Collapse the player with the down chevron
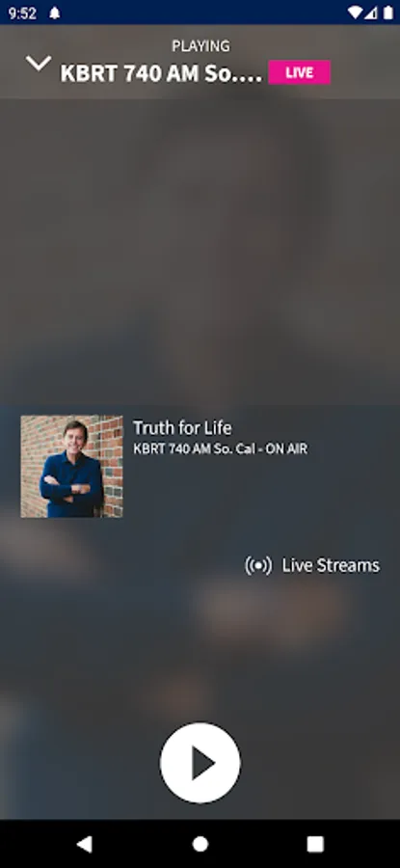 point(39,63)
